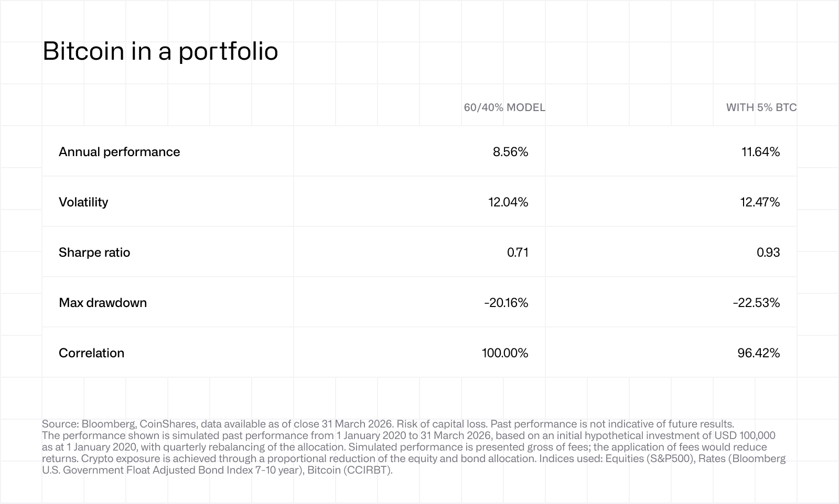839x504 pixels.
Task: Click the 'Bitcoin (CCIRBT)' footnote text
Action: pyautogui.click(x=350, y=470)
